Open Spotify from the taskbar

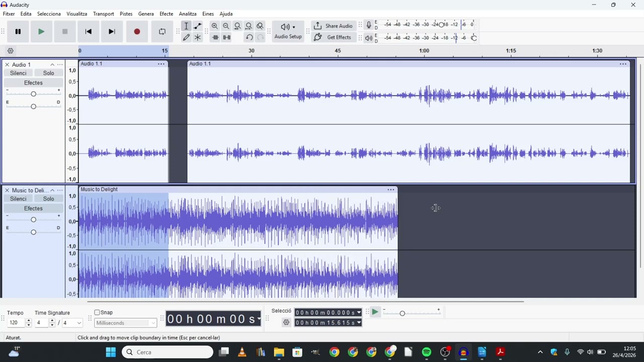point(427,352)
